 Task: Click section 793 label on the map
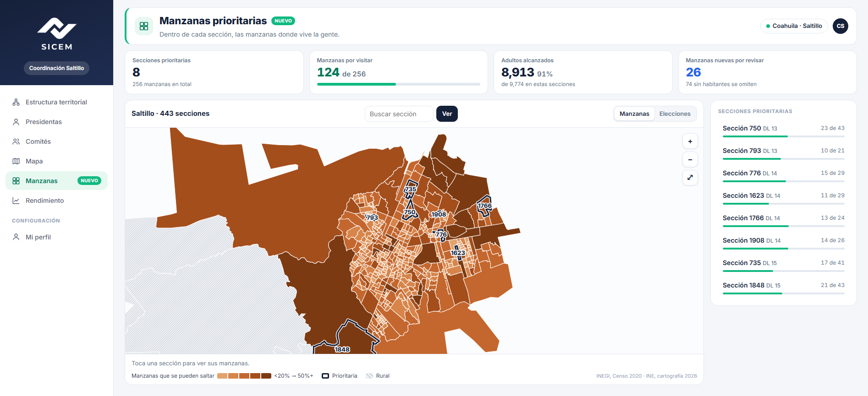tap(372, 217)
